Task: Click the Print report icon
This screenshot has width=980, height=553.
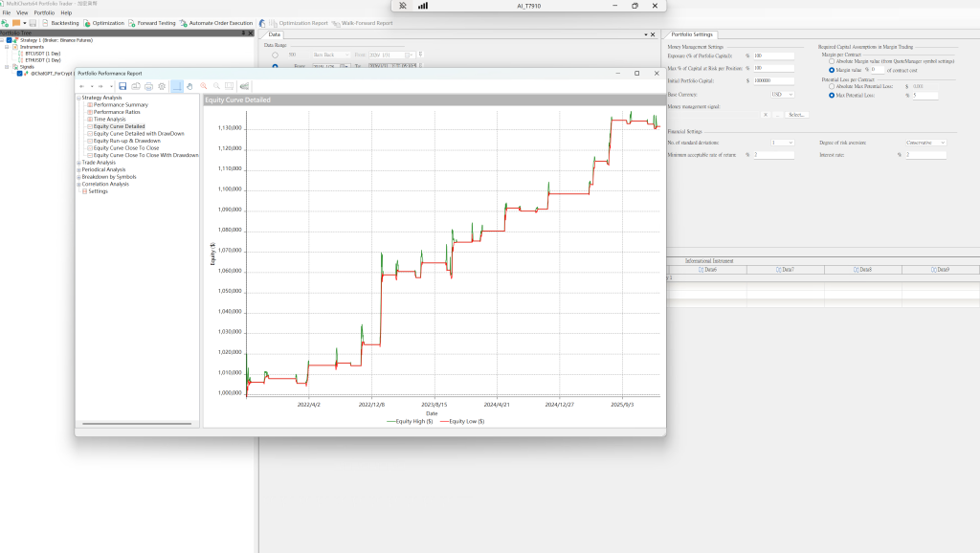Action: click(148, 86)
